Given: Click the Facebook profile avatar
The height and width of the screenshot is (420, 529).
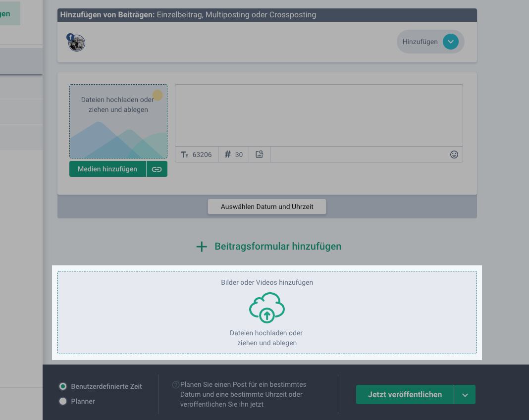Looking at the screenshot, I should (x=77, y=43).
